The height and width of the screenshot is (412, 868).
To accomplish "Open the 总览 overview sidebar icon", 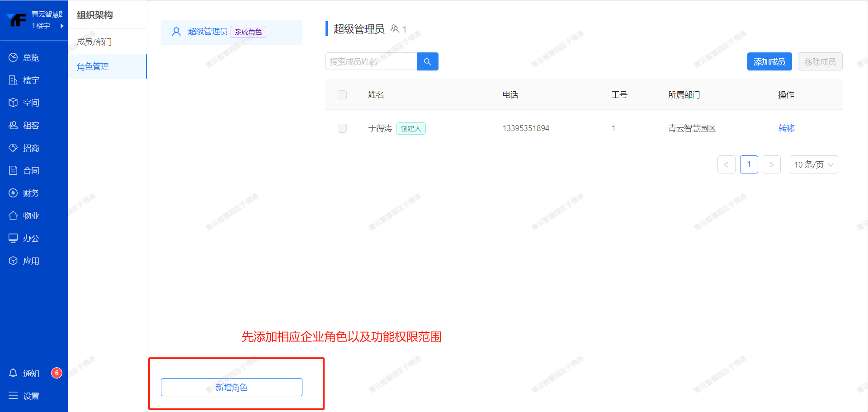I will click(13, 57).
